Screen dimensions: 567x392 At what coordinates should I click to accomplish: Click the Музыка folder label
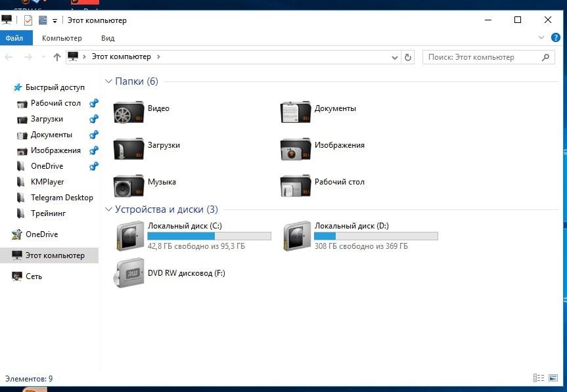(x=162, y=182)
